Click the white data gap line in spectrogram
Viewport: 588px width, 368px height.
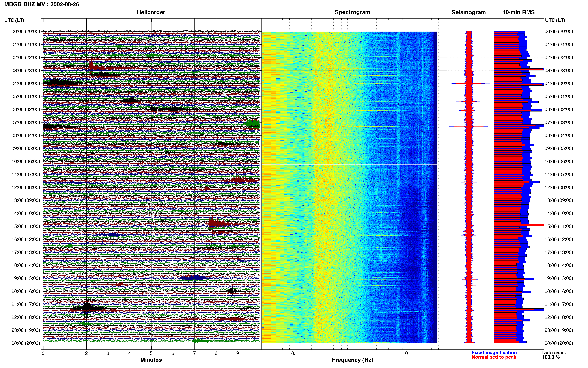coord(349,165)
